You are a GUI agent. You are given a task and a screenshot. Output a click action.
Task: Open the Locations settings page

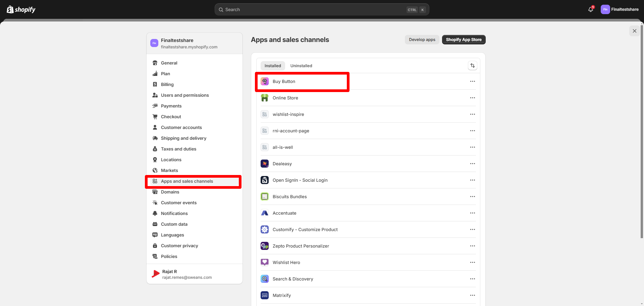coord(195,160)
